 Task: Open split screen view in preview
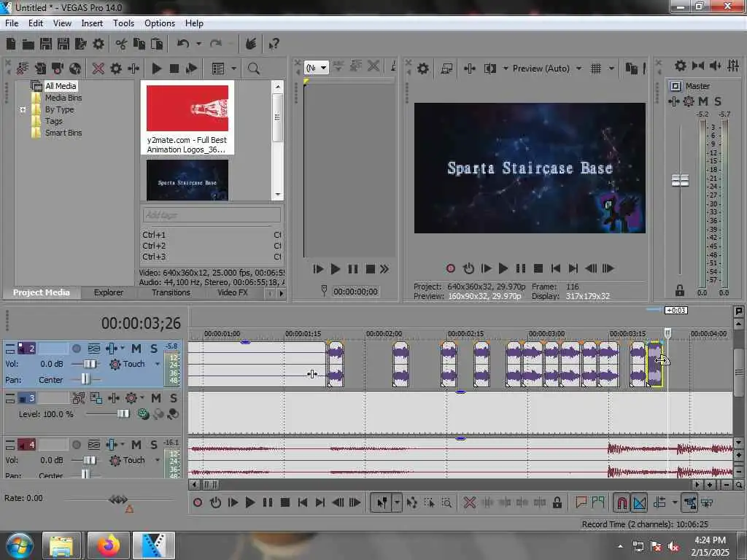[x=489, y=69]
